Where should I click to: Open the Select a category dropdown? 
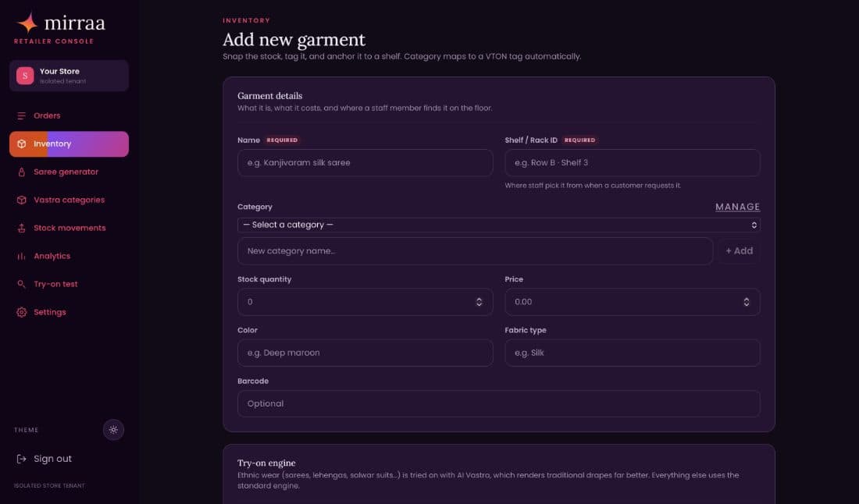click(x=498, y=225)
